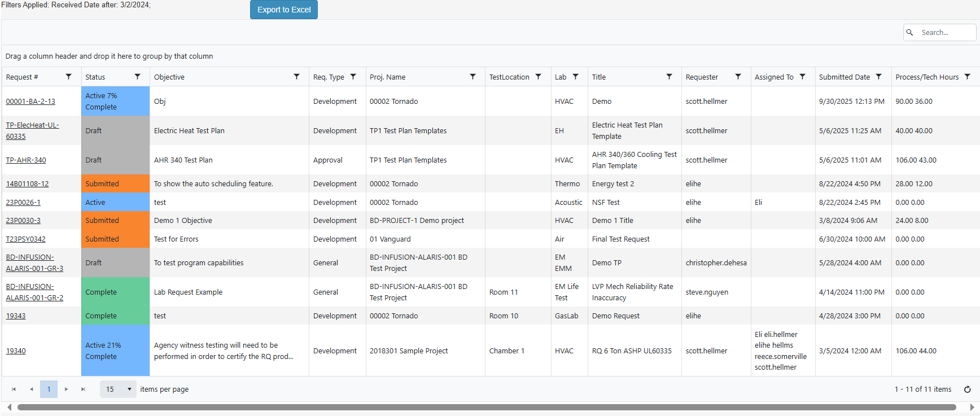Expand the items per page dropdown

[x=129, y=389]
